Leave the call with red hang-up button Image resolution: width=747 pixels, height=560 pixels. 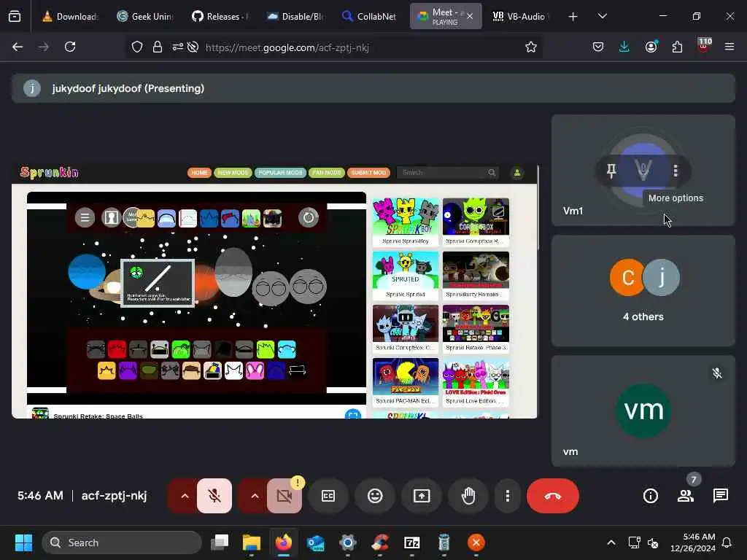553,496
